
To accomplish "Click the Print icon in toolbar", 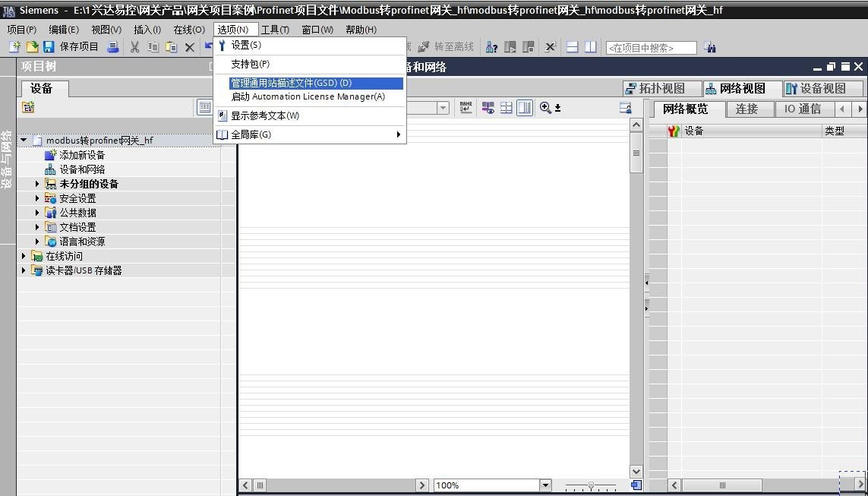I will [113, 48].
